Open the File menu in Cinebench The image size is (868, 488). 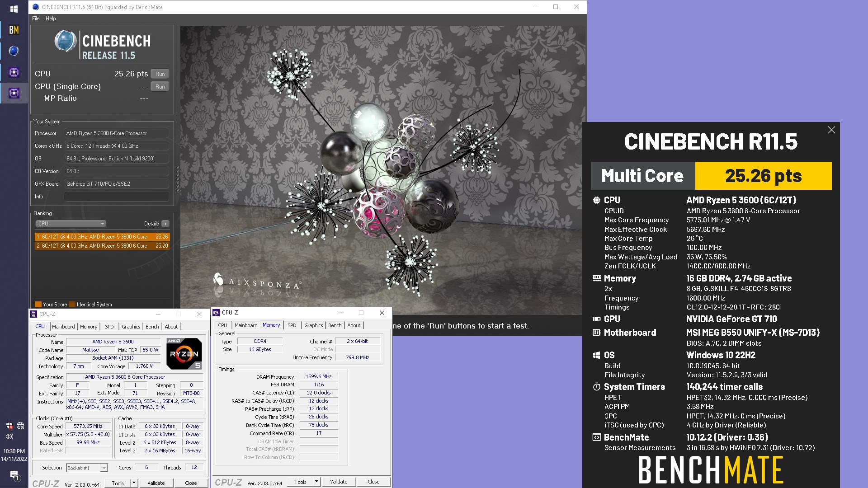coord(36,19)
